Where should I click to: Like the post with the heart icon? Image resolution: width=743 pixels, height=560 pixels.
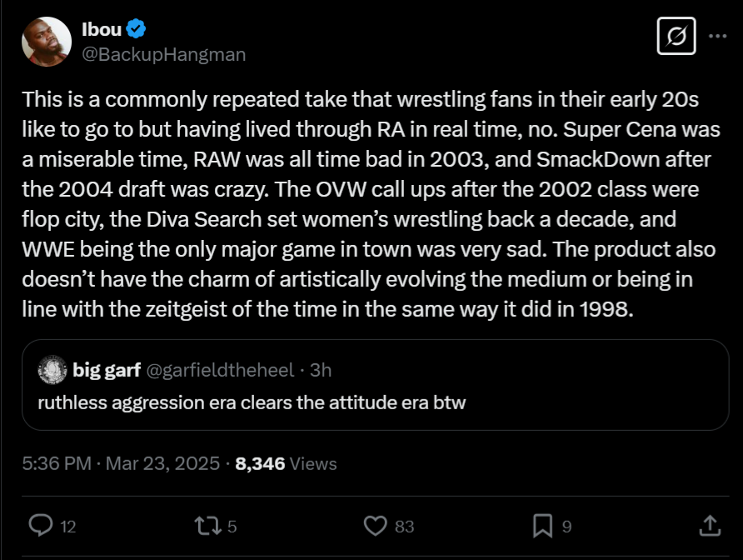(376, 525)
